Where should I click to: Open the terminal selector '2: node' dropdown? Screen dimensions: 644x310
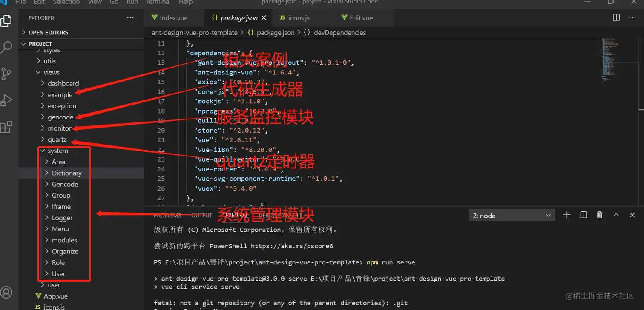(512, 216)
